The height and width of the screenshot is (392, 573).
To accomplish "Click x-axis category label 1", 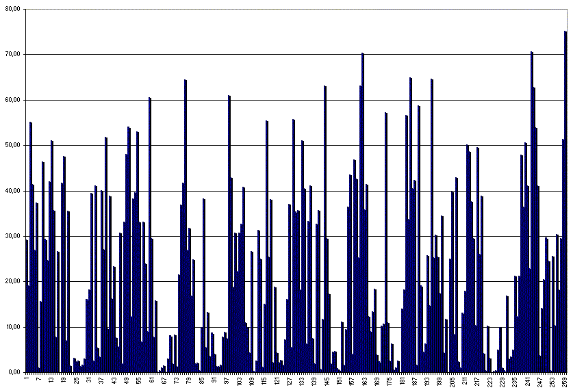I will (x=26, y=378).
